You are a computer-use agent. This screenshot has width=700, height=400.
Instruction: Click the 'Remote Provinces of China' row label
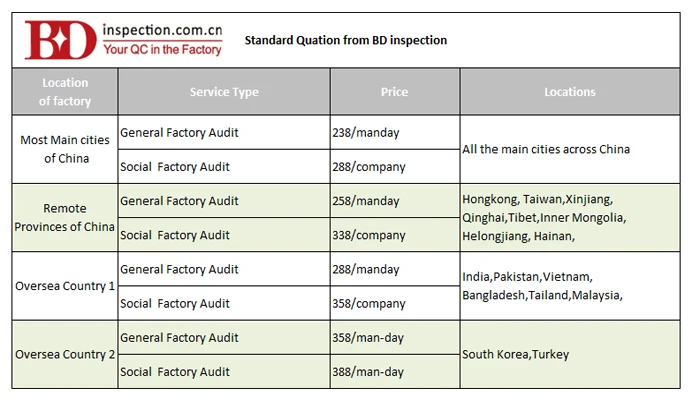coord(65,217)
